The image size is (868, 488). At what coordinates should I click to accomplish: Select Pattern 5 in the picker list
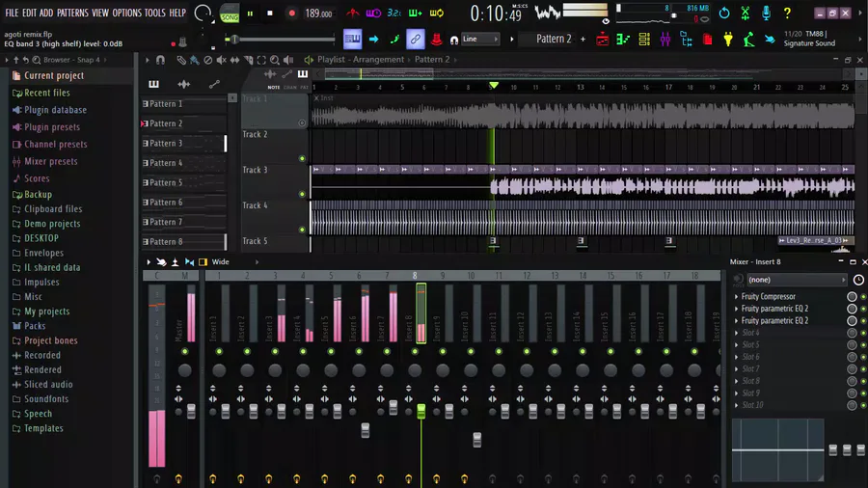[182, 182]
